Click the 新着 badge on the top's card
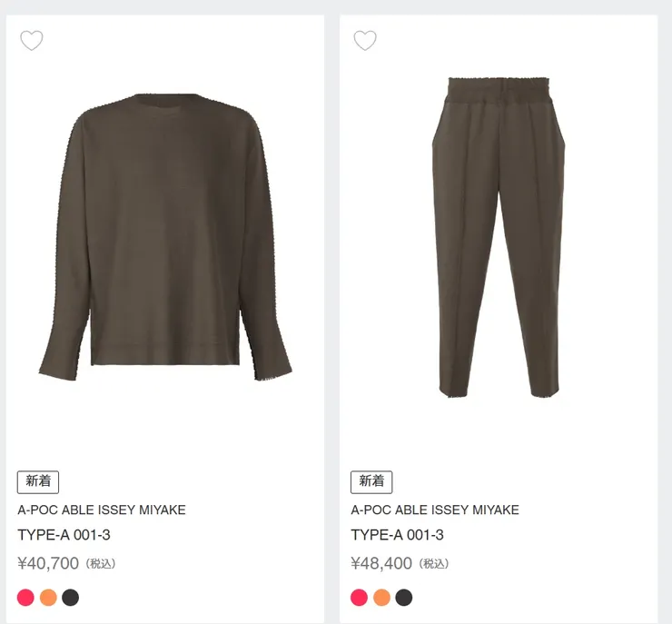This screenshot has height=624, width=672. [x=38, y=481]
